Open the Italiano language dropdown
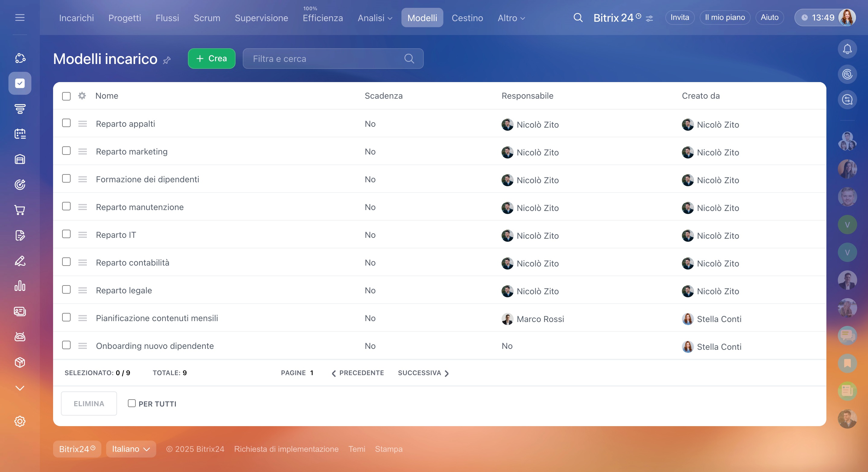The height and width of the screenshot is (472, 868). click(x=131, y=449)
